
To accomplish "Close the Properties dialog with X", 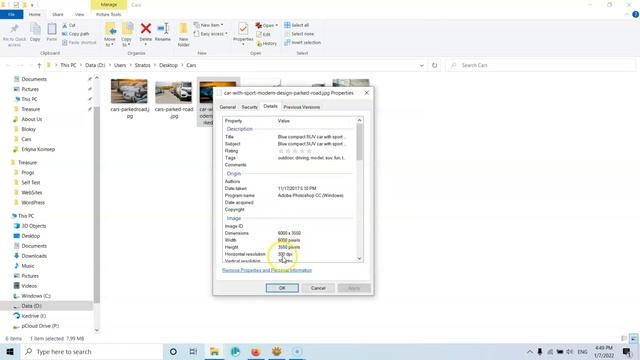I will (x=367, y=93).
